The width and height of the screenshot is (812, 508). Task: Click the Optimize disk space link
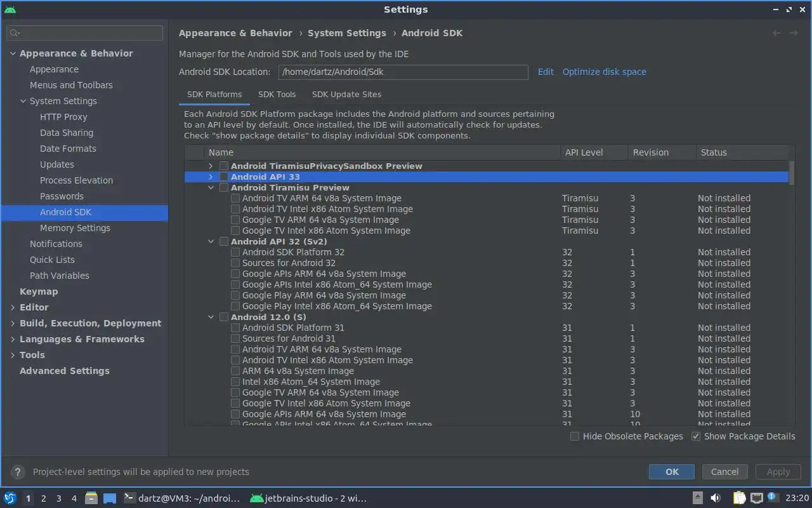[604, 72]
